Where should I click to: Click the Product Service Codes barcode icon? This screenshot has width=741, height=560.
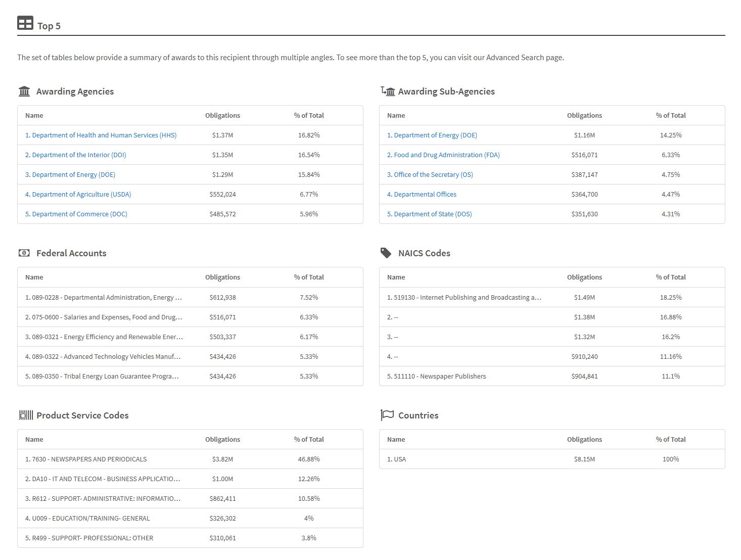point(26,415)
